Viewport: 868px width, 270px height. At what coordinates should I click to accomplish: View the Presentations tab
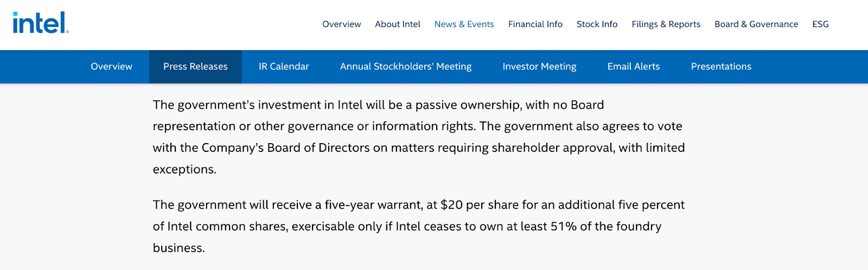tap(721, 67)
